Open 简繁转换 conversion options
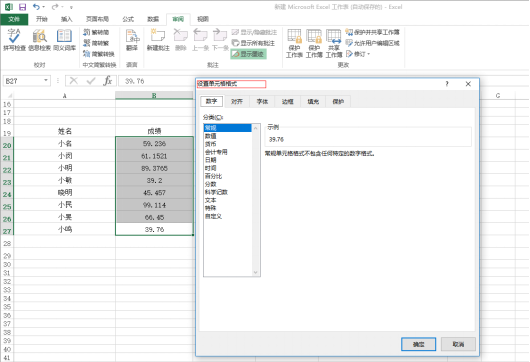 point(99,54)
